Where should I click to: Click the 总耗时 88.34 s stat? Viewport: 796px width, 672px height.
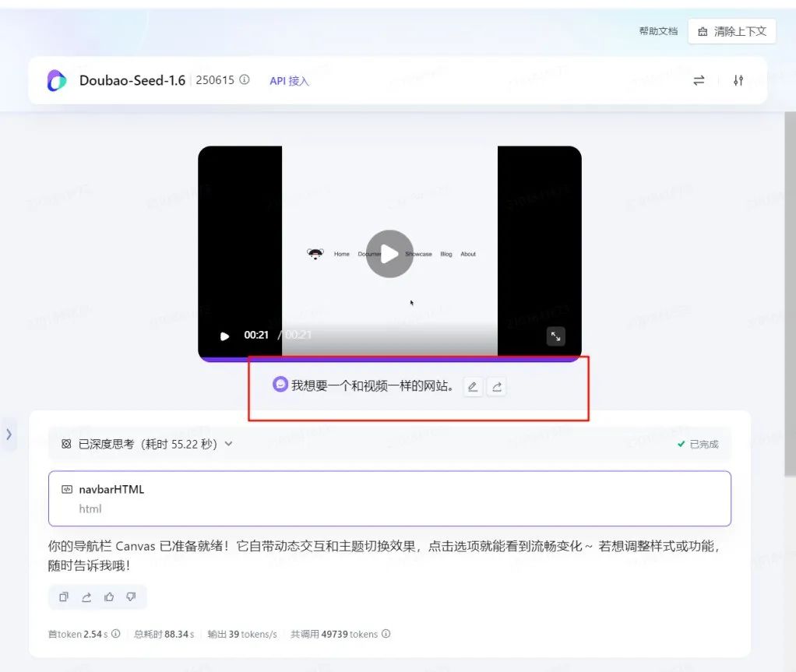164,634
